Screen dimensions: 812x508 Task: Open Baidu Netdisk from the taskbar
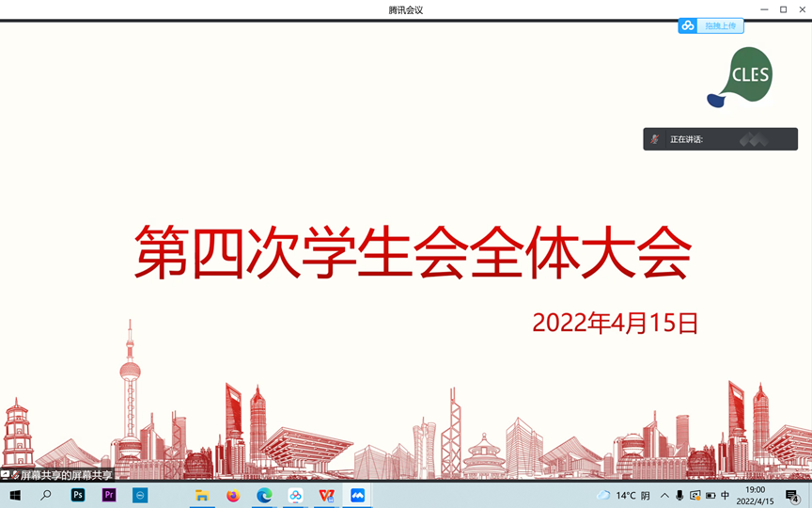click(295, 495)
